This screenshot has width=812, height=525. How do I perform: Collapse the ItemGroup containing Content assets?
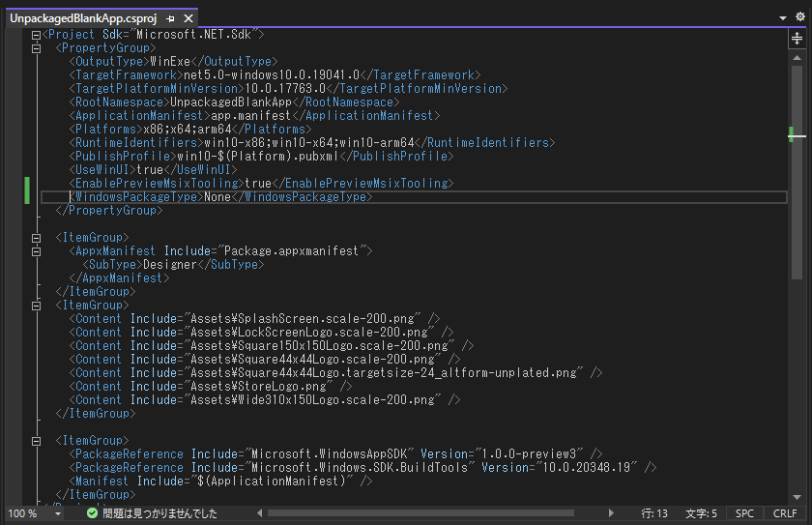pyautogui.click(x=37, y=306)
